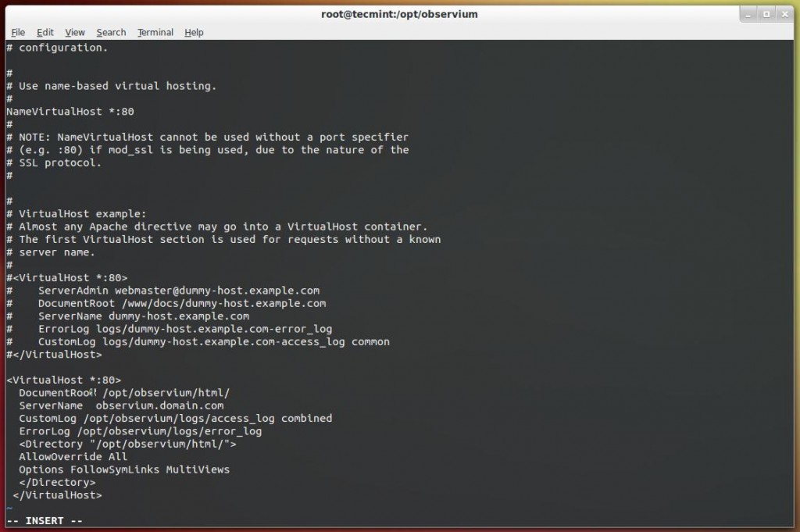Open the Help menu

[192, 32]
